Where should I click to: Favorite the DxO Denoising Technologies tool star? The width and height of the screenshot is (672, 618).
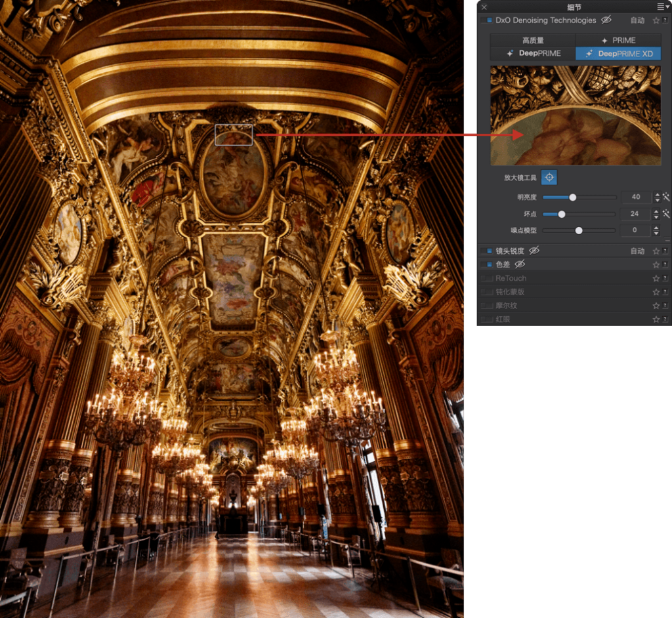click(x=656, y=20)
